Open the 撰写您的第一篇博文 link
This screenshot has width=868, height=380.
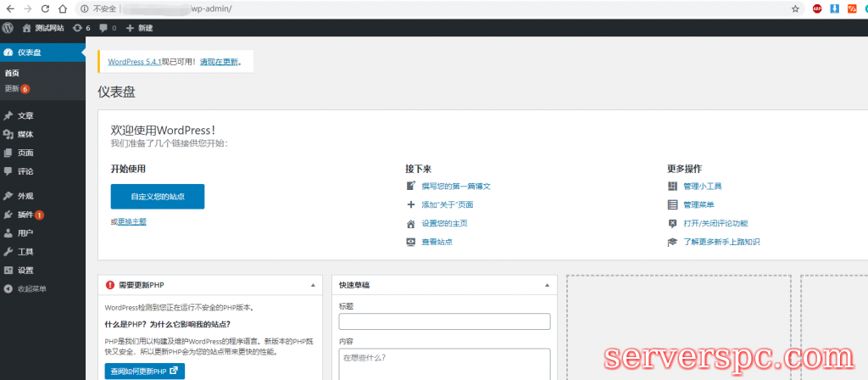pyautogui.click(x=456, y=186)
